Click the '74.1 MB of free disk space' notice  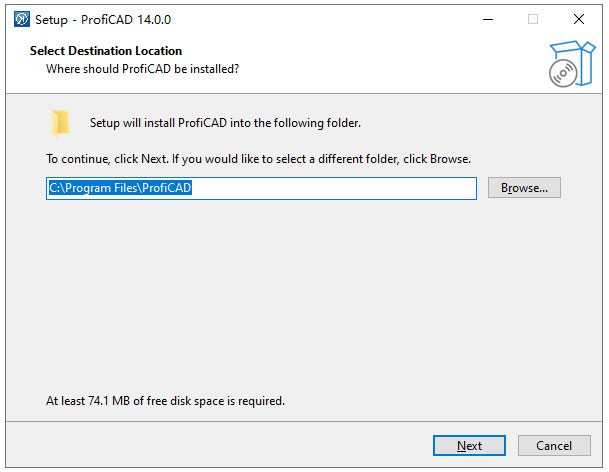pyautogui.click(x=165, y=401)
